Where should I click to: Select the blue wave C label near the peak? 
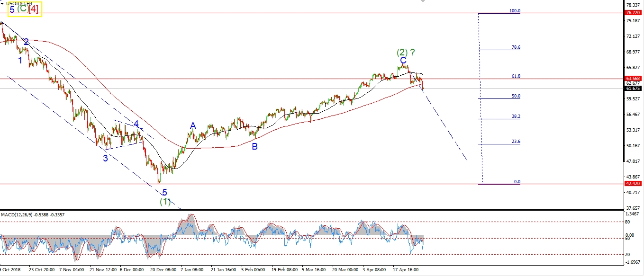pos(403,60)
